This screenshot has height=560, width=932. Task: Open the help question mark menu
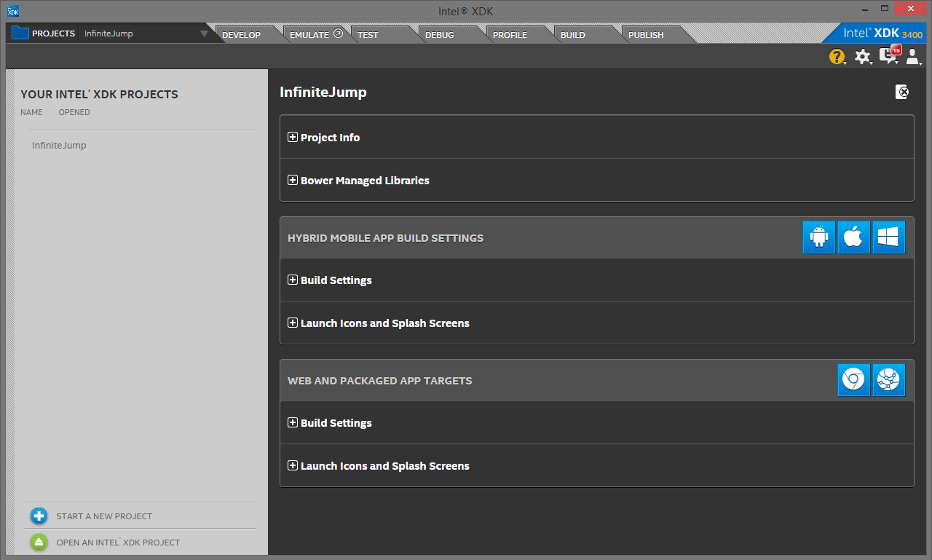pos(837,57)
